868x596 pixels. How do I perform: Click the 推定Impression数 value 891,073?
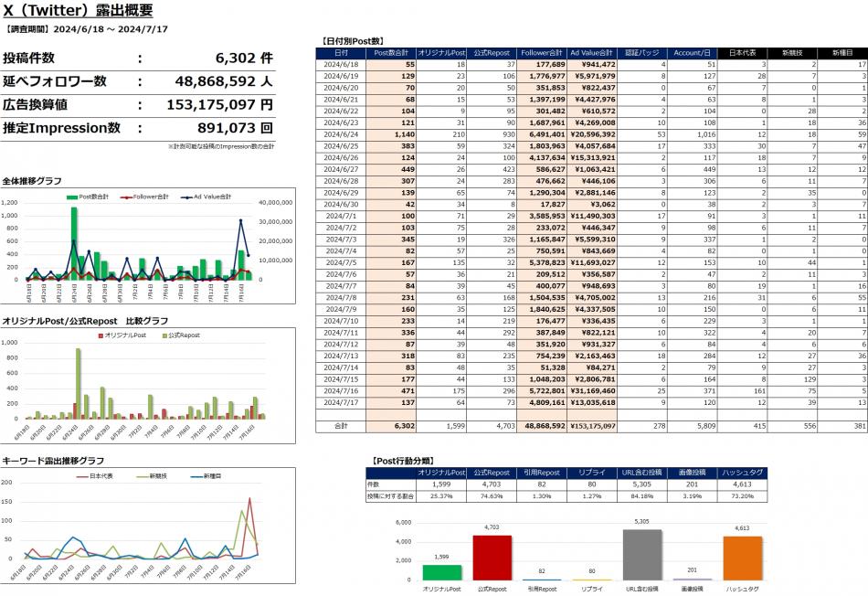click(234, 128)
